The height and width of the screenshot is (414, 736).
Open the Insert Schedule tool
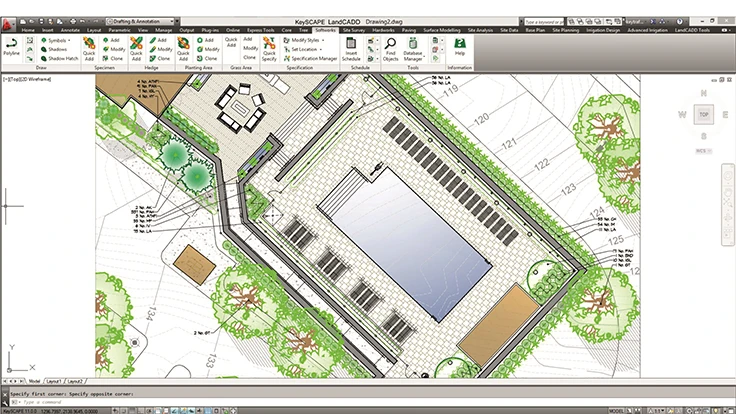coord(351,50)
